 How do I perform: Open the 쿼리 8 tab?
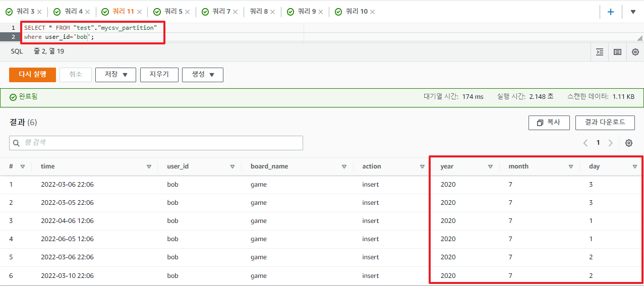click(x=259, y=12)
